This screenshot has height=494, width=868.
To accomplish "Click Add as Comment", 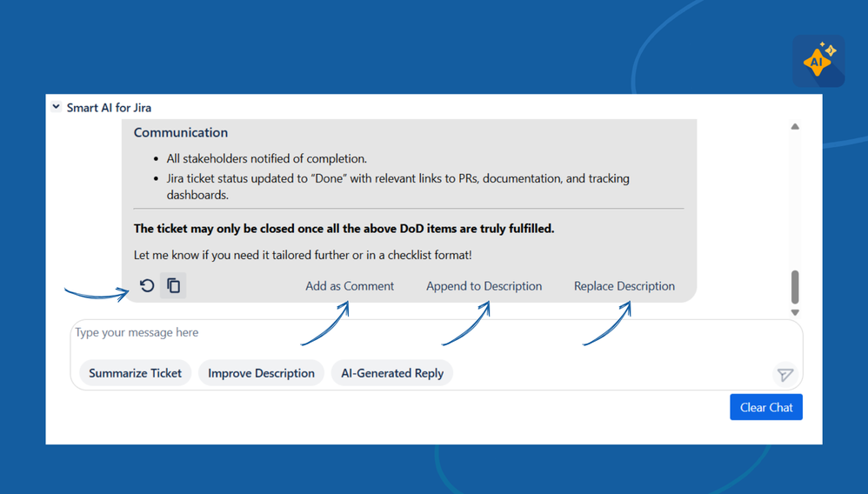I will point(350,286).
